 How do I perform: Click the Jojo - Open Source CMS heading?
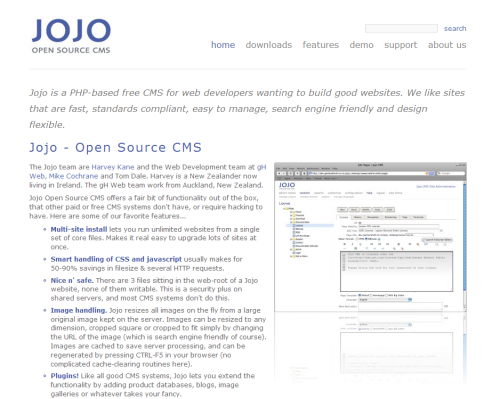[x=115, y=148]
